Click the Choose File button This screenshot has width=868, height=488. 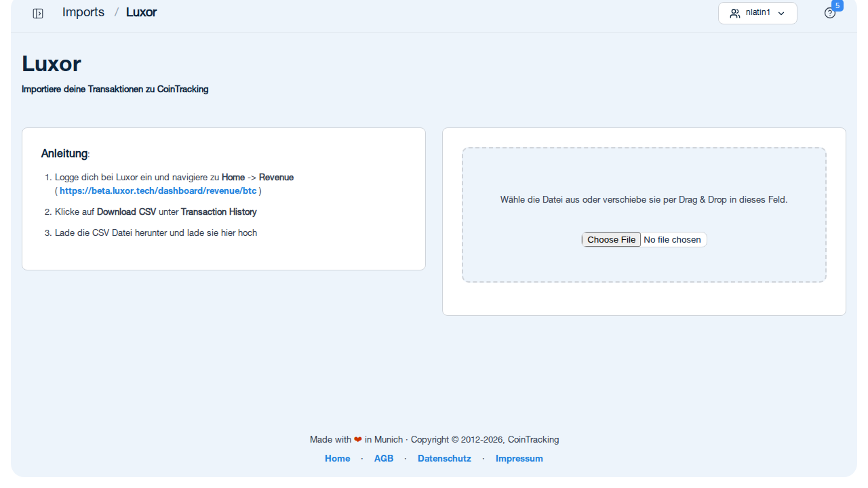(x=612, y=240)
